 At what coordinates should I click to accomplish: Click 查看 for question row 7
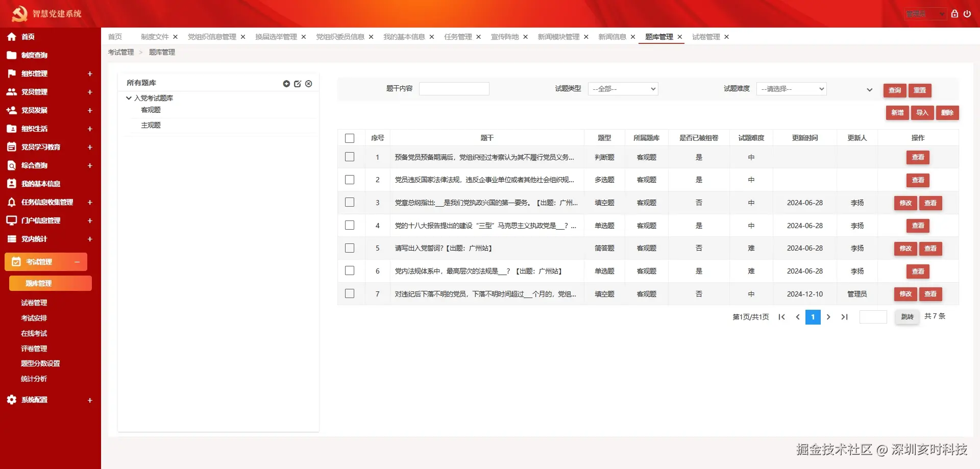point(930,294)
